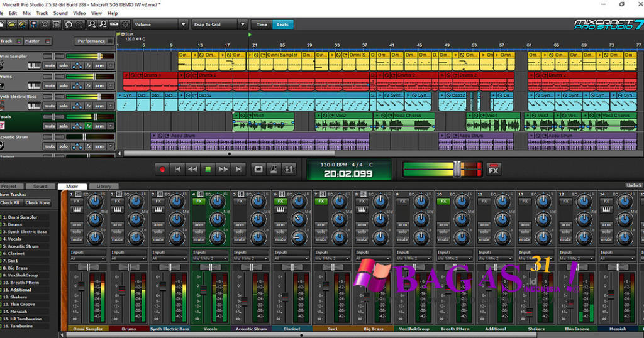The image size is (644, 338).
Task: Open the Help menu
Action: 113,13
